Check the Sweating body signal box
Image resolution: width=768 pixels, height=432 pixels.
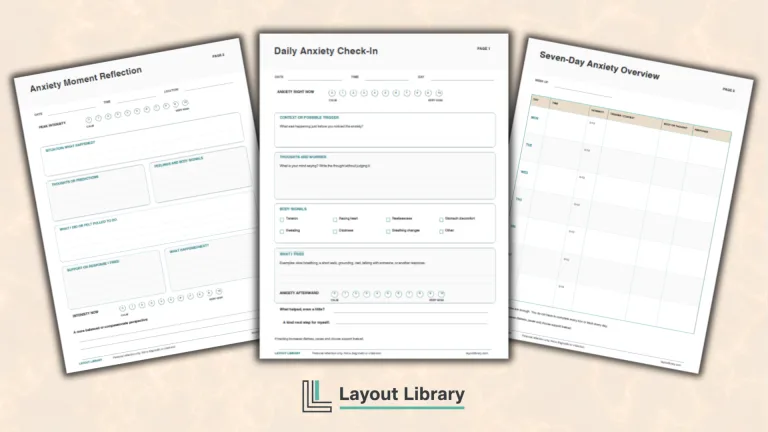click(282, 231)
